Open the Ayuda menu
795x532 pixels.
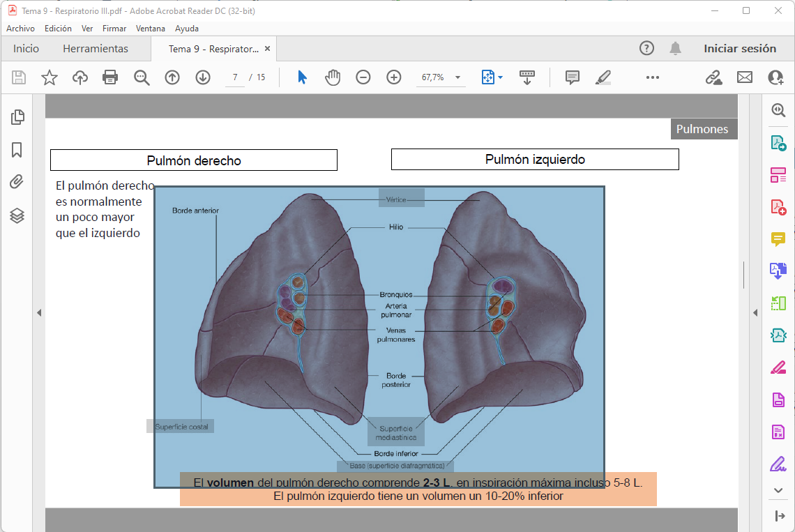point(187,29)
